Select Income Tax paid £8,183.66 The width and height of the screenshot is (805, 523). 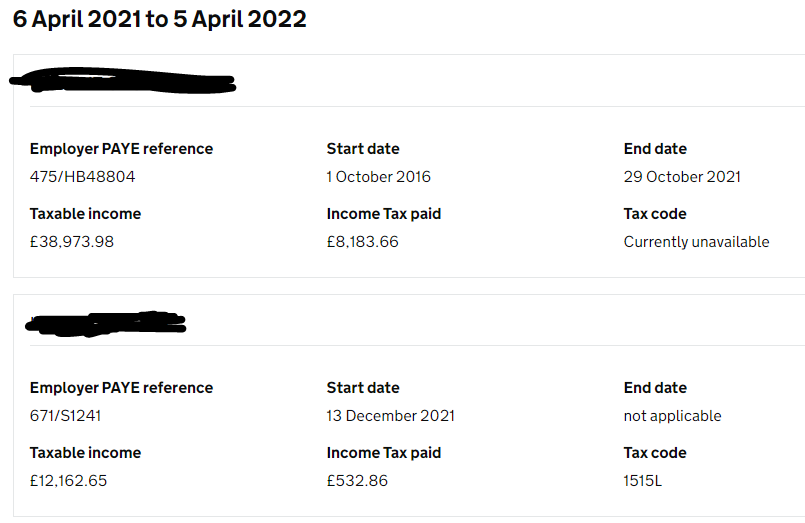[x=363, y=242]
